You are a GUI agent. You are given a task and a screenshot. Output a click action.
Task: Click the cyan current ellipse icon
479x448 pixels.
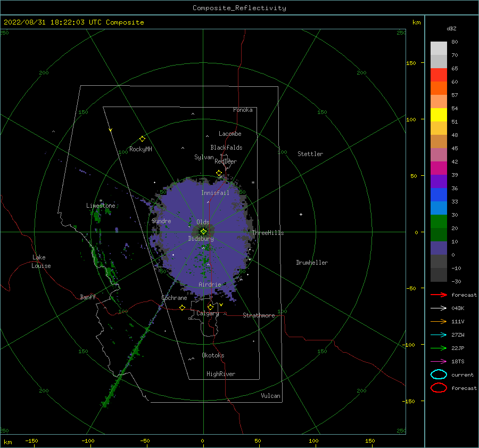tap(439, 374)
